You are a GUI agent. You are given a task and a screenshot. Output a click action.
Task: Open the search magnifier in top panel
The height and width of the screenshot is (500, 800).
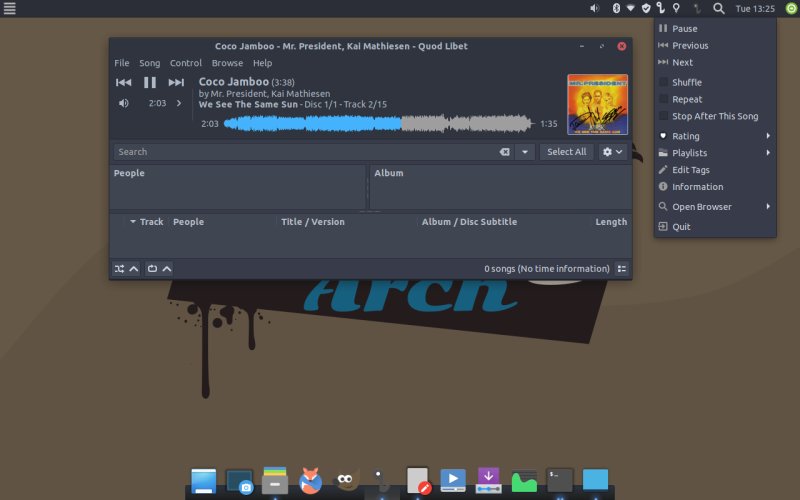click(718, 8)
